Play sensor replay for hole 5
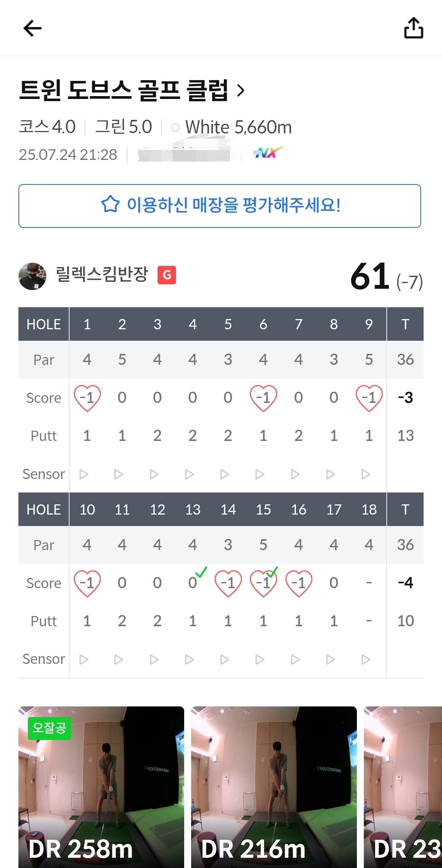Screen dimensions: 442x868 coord(224,474)
